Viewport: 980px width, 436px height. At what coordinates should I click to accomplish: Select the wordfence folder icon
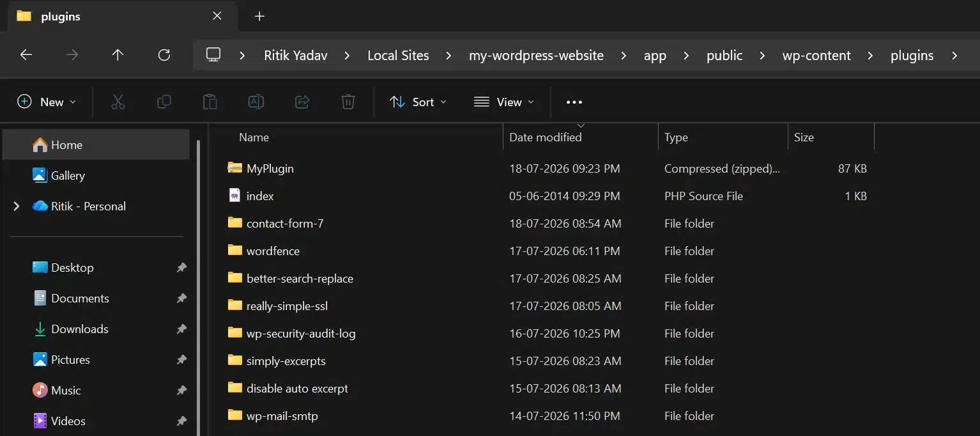pyautogui.click(x=235, y=250)
